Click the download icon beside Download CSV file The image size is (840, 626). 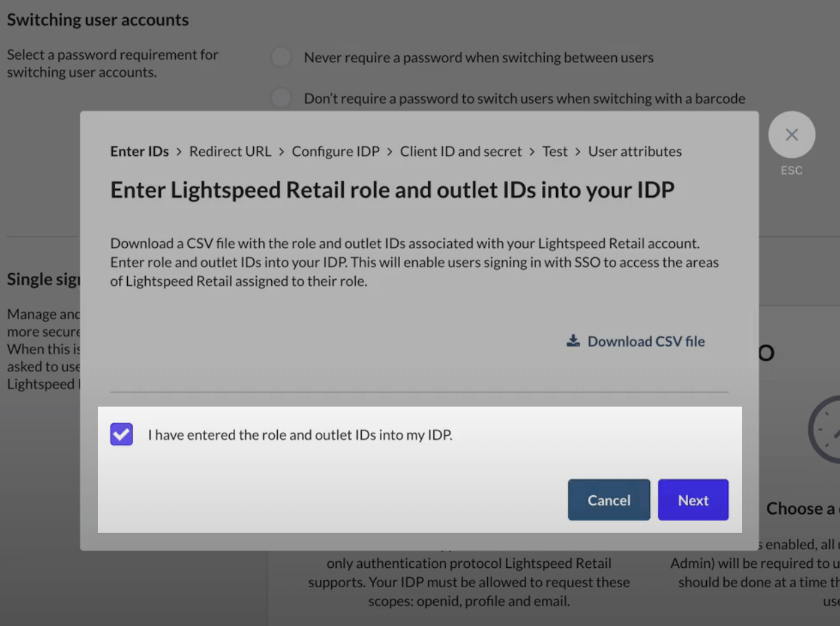coord(573,341)
